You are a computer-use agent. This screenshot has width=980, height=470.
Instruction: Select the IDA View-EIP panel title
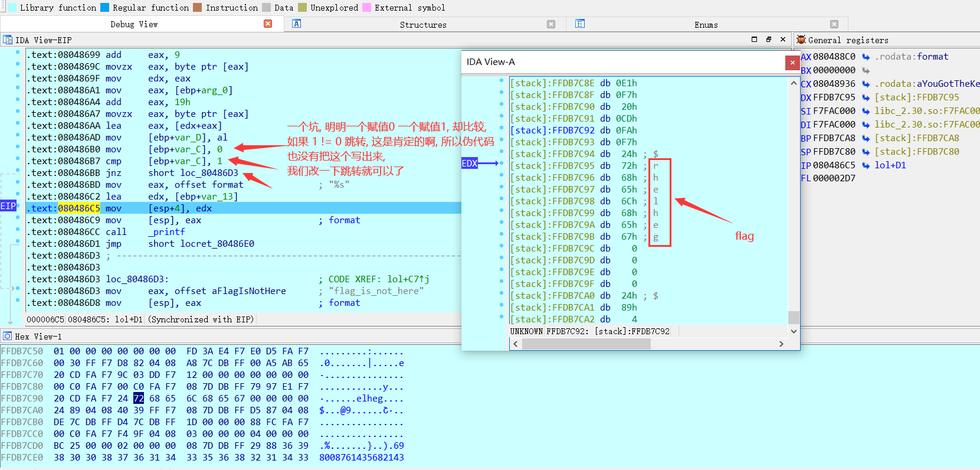coord(44,40)
